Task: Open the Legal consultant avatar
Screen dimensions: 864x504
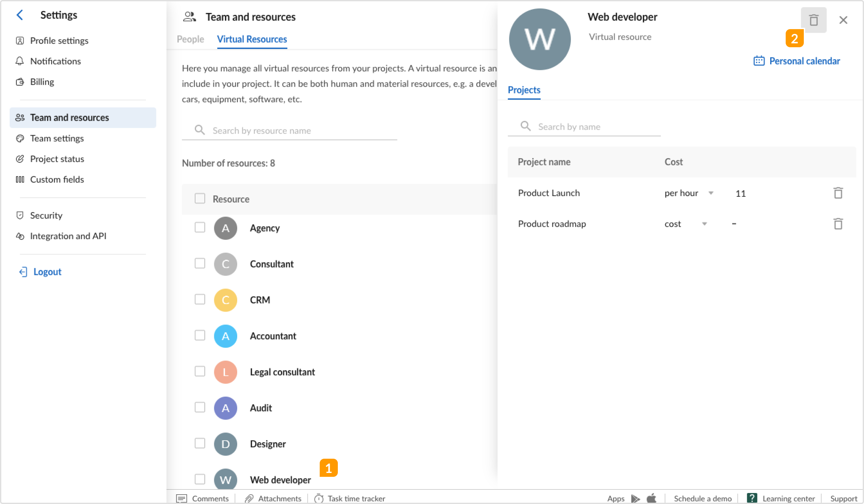Action: point(225,372)
